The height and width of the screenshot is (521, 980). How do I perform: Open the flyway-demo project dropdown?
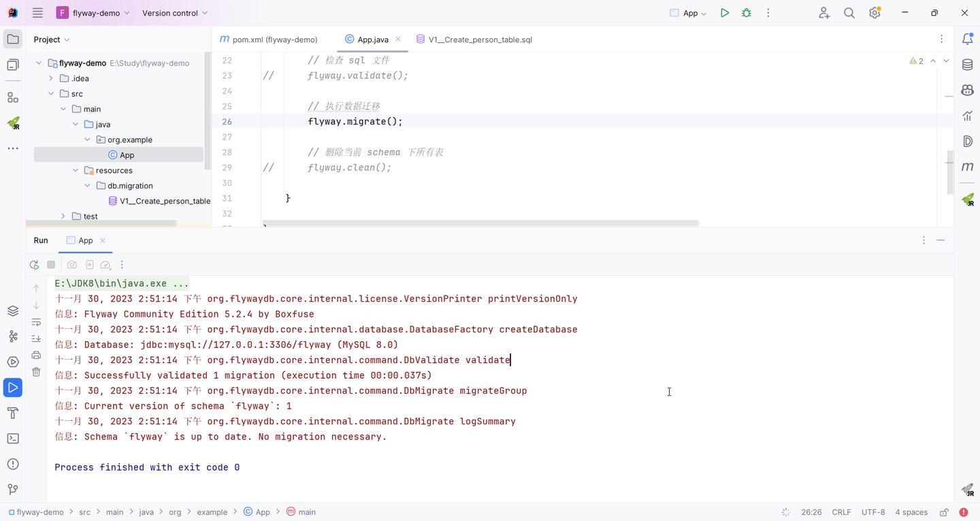click(93, 13)
